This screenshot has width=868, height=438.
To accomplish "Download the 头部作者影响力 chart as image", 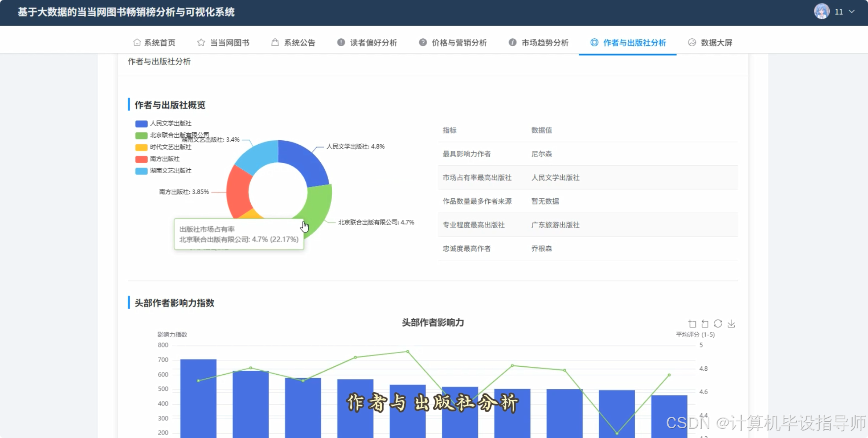I will point(732,324).
